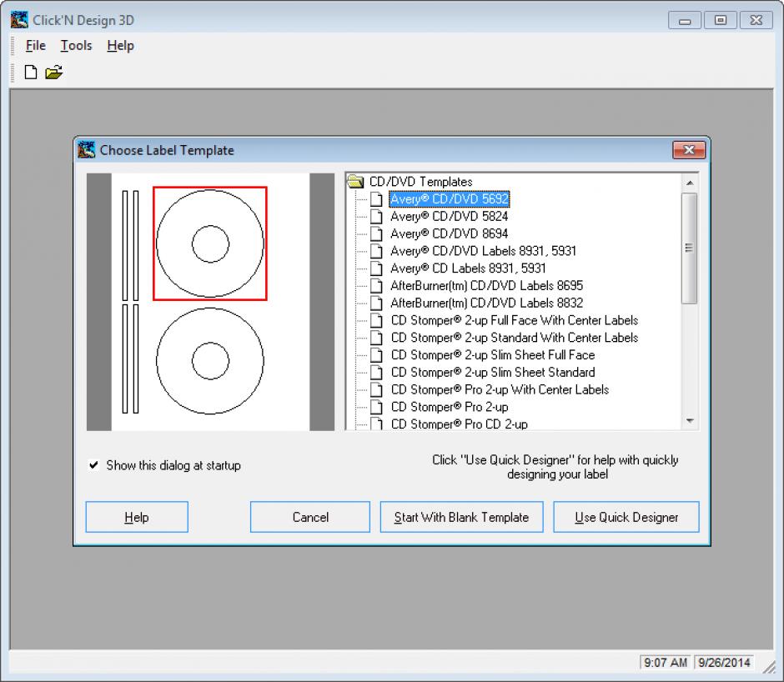
Task: Click the Click'N Design 3D title bar icon
Action: [x=19, y=20]
